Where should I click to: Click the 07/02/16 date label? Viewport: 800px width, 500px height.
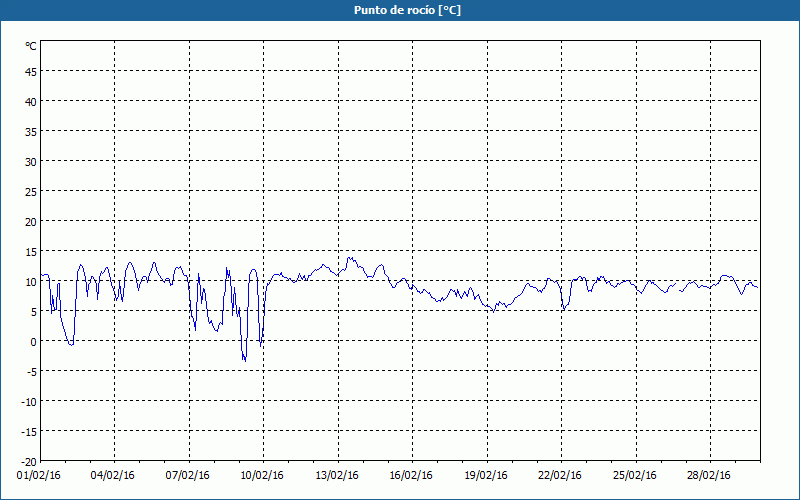pos(187,476)
